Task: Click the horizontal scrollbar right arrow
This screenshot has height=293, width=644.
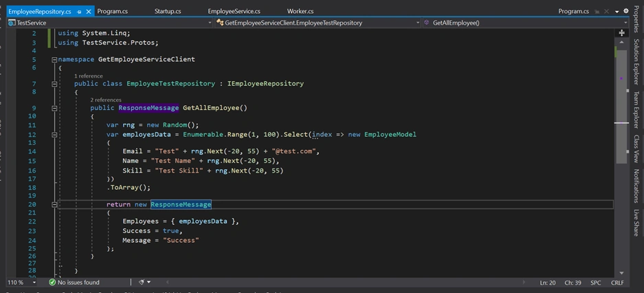Action: pos(524,283)
